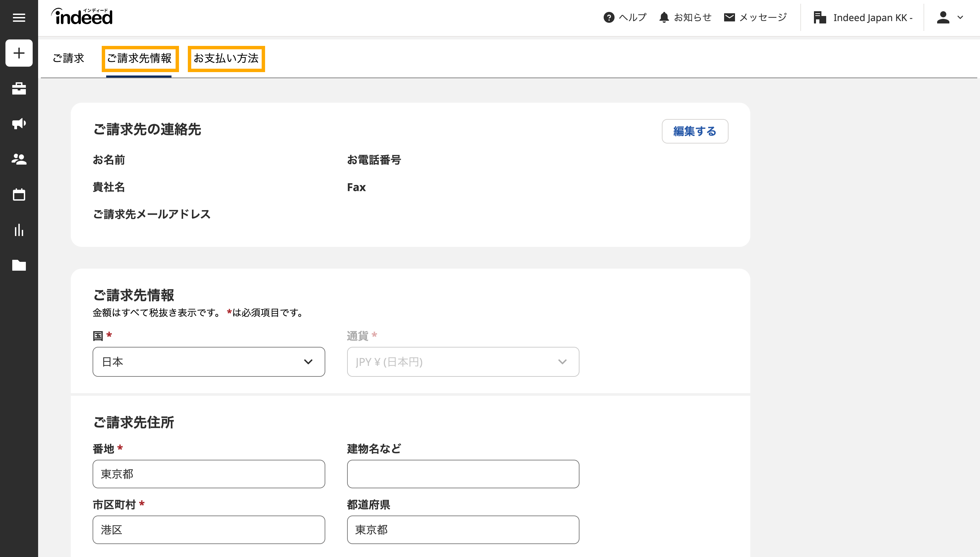Click the 建物名など building name field
The image size is (980, 557).
click(463, 474)
